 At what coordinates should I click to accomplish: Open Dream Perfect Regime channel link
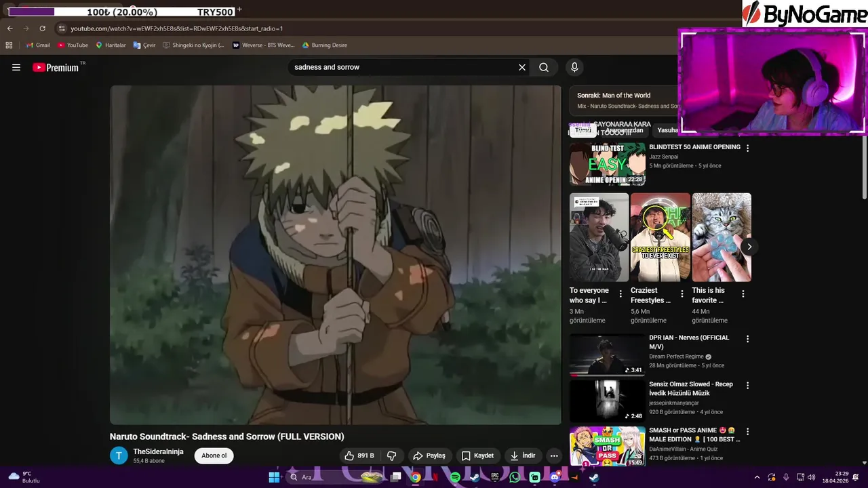click(677, 357)
